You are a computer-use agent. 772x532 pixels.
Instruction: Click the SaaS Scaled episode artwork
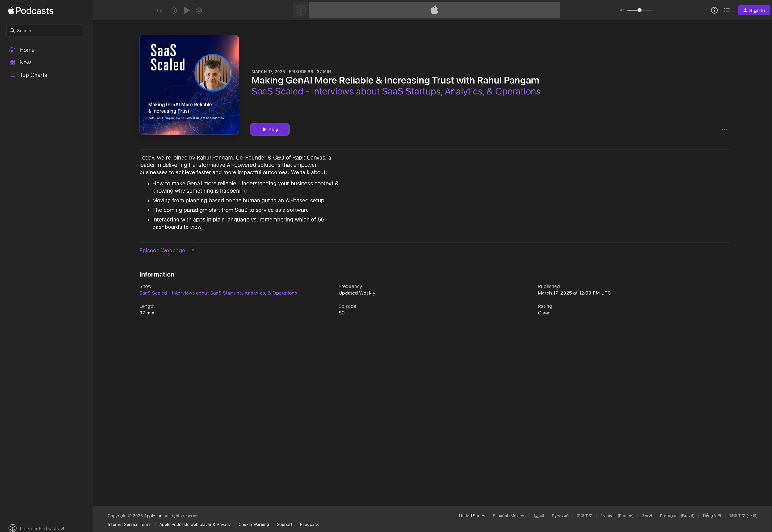point(189,85)
